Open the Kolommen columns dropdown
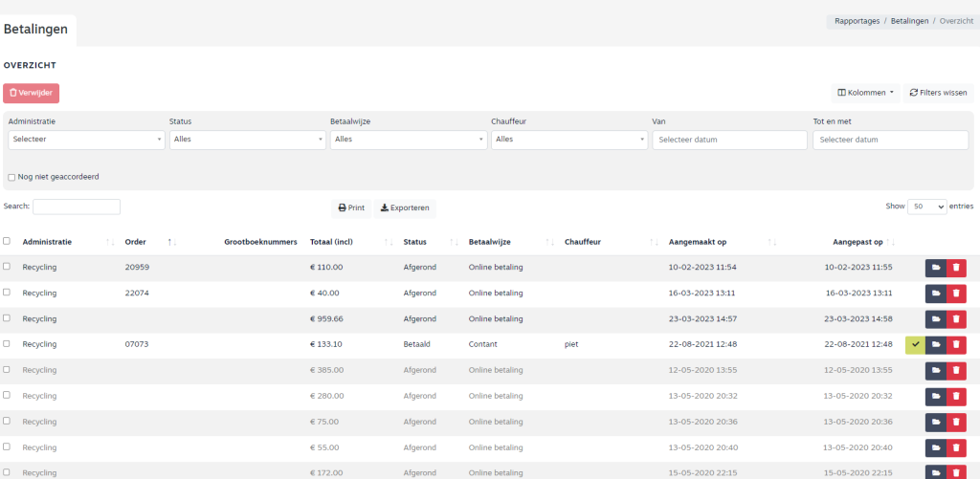Viewport: 980px width, 479px height. pyautogui.click(x=866, y=93)
